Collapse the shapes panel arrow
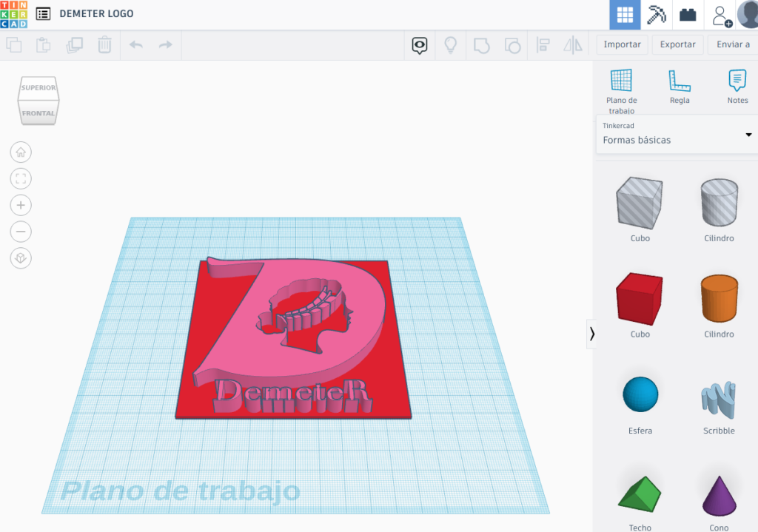The image size is (758, 532). [x=591, y=334]
